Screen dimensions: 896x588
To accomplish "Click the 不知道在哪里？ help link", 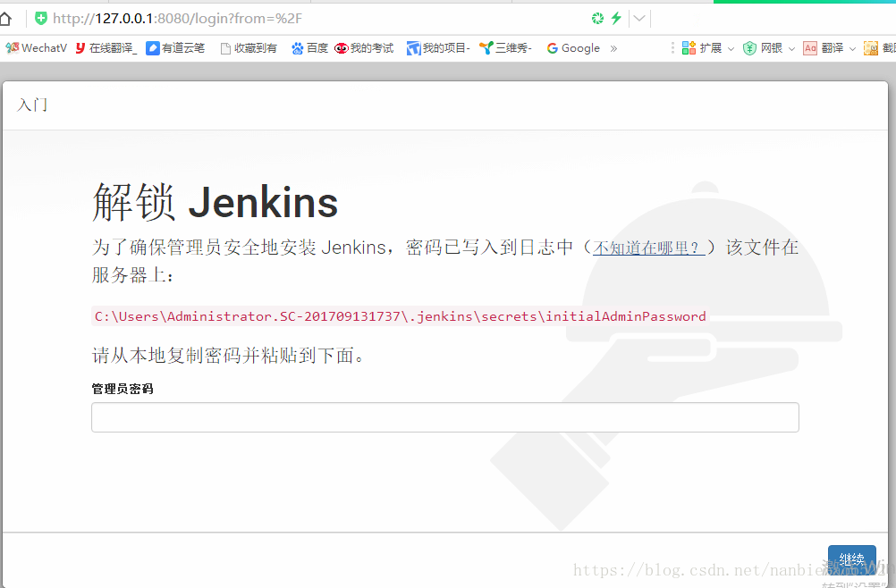I will [x=648, y=248].
